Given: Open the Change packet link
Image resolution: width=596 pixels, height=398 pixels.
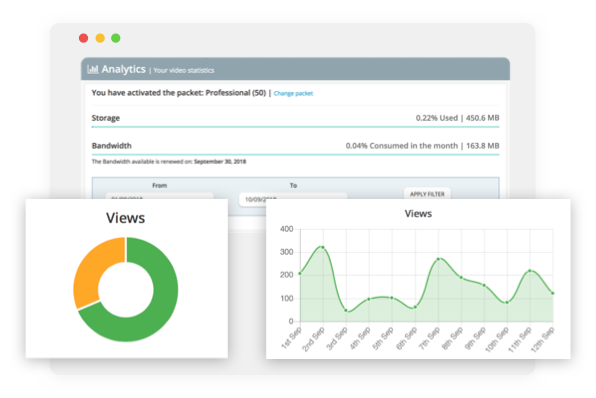Looking at the screenshot, I should click(293, 94).
